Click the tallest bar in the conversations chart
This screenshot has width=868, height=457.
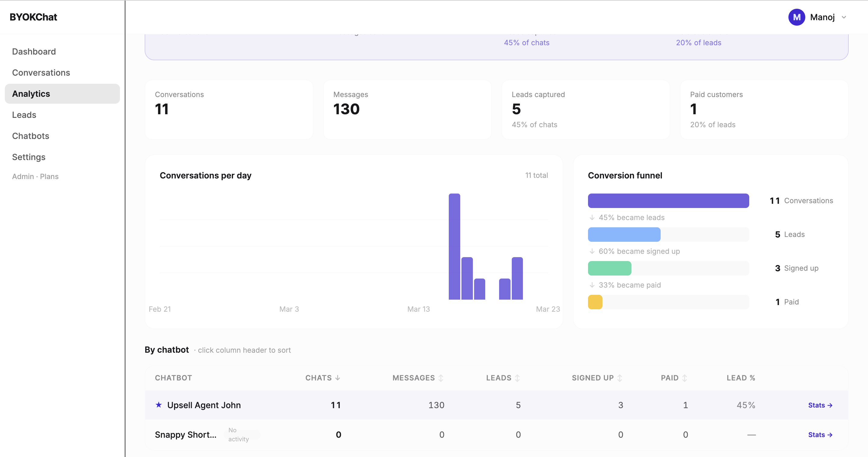454,246
